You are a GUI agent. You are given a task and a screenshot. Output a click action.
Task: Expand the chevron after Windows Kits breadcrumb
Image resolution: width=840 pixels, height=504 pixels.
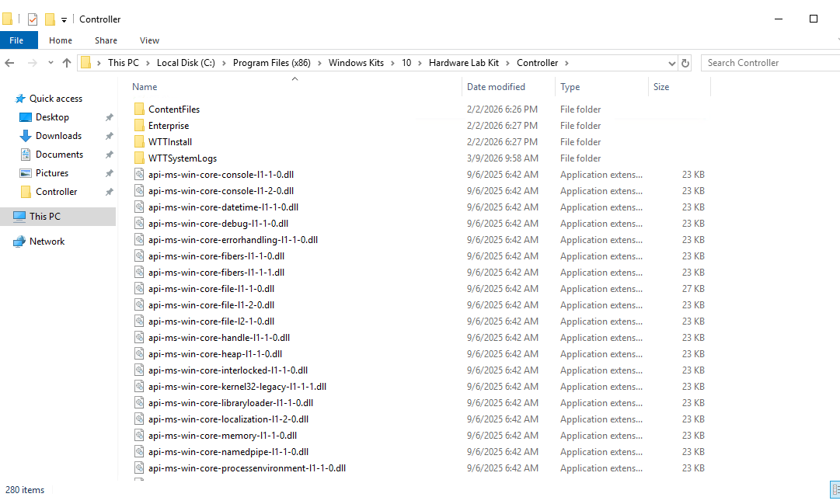coord(392,63)
